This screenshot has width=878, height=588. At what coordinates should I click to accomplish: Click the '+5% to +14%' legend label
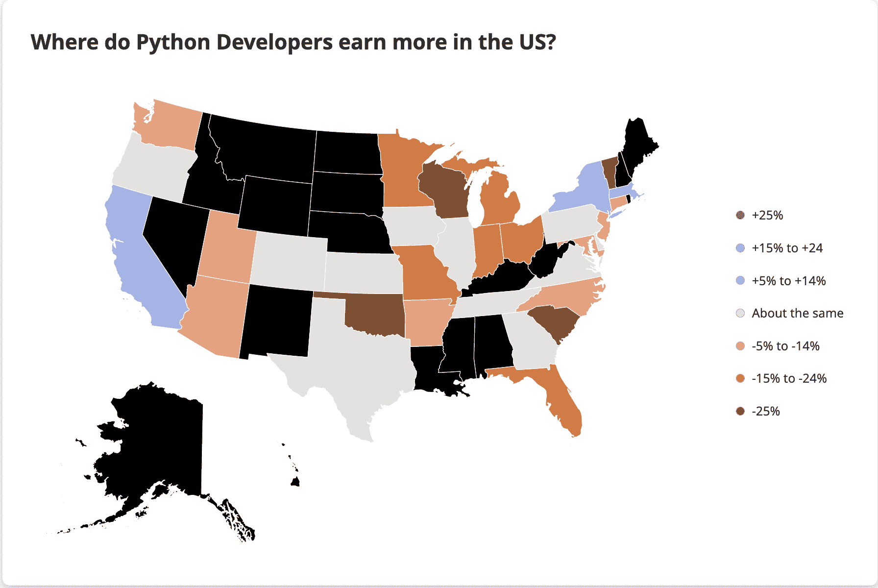coord(789,281)
